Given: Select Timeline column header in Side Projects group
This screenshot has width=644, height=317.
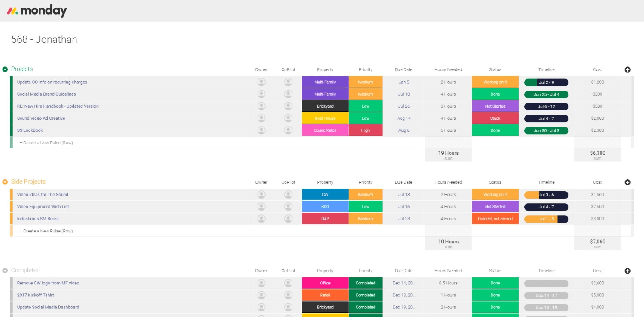Looking at the screenshot, I should [546, 182].
